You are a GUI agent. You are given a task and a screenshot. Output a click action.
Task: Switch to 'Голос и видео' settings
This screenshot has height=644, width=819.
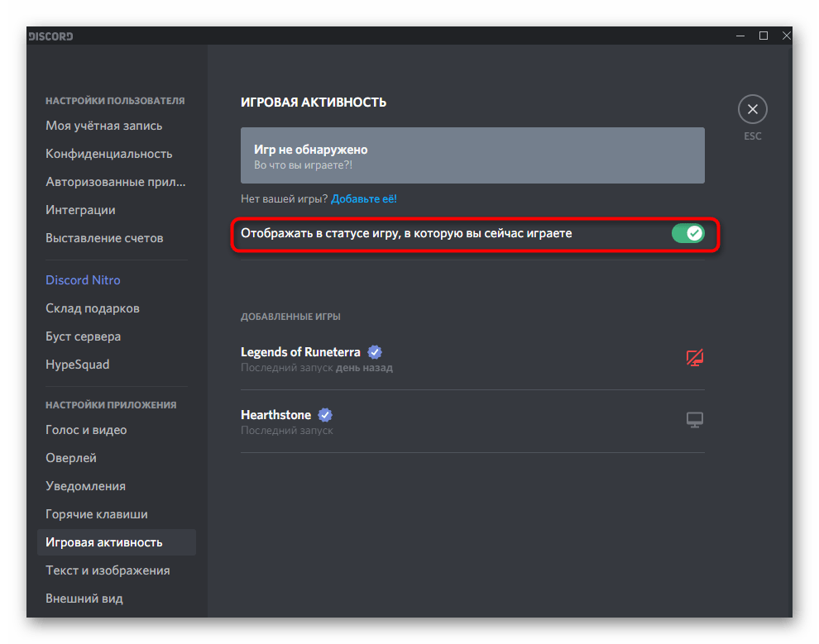pyautogui.click(x=87, y=430)
